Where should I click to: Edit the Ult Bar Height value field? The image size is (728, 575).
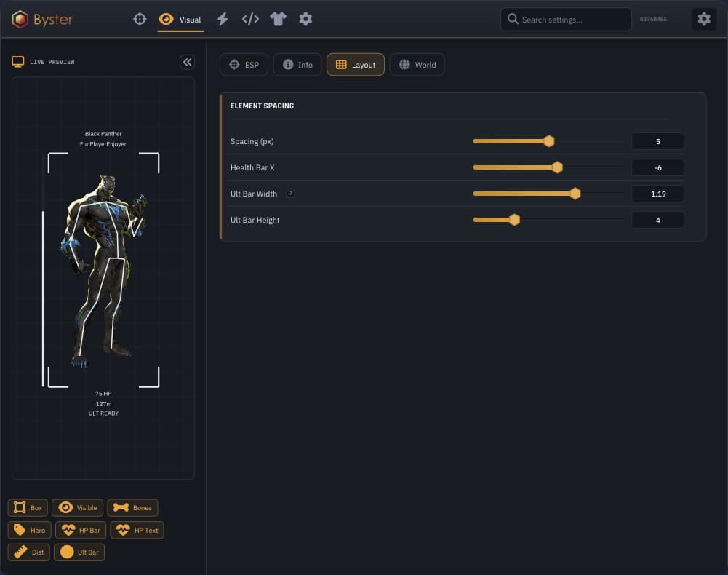pyautogui.click(x=657, y=220)
